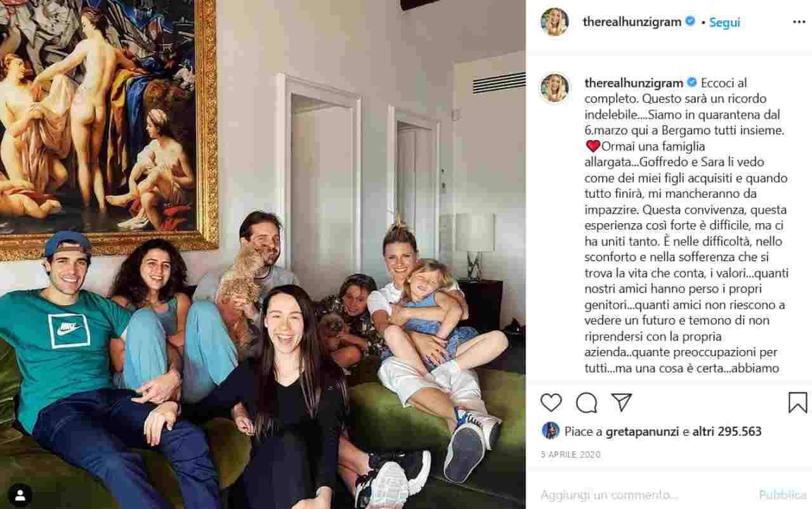Click tagged people icon on photo

point(20,495)
